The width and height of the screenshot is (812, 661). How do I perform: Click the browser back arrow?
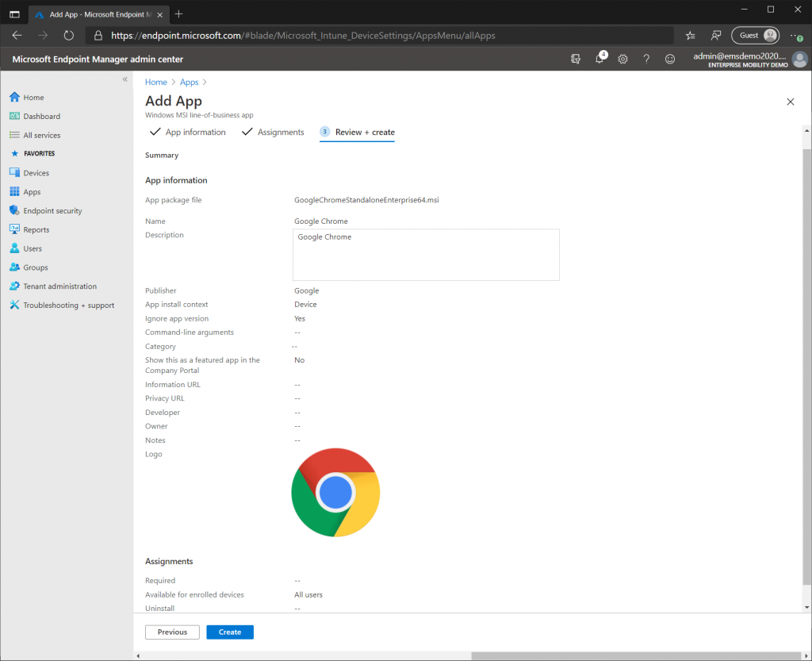point(17,35)
